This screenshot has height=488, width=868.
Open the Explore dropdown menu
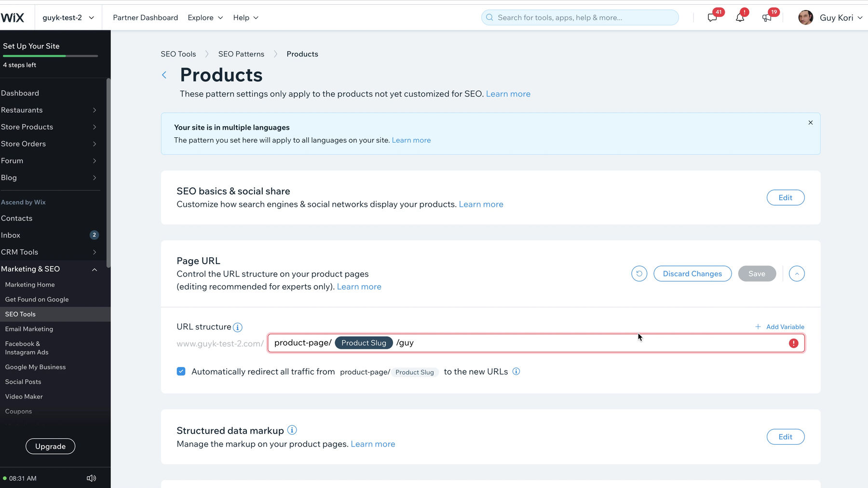click(x=205, y=18)
